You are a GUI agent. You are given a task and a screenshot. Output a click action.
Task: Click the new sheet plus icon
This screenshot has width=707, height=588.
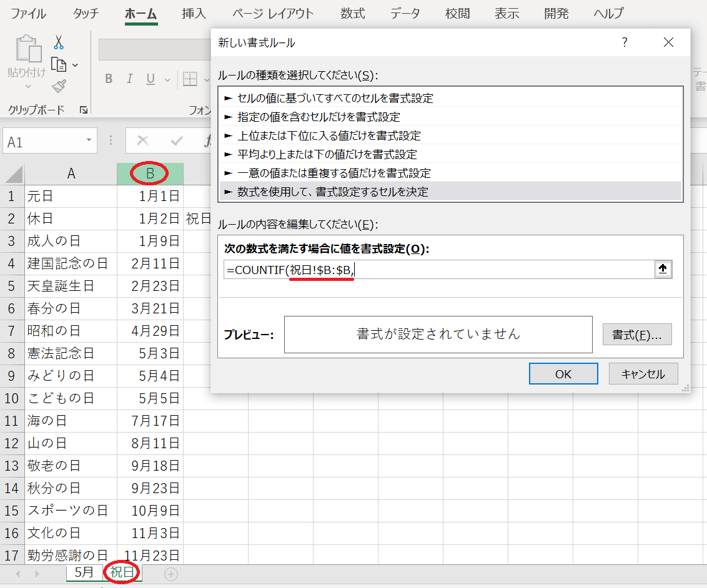[x=171, y=574]
